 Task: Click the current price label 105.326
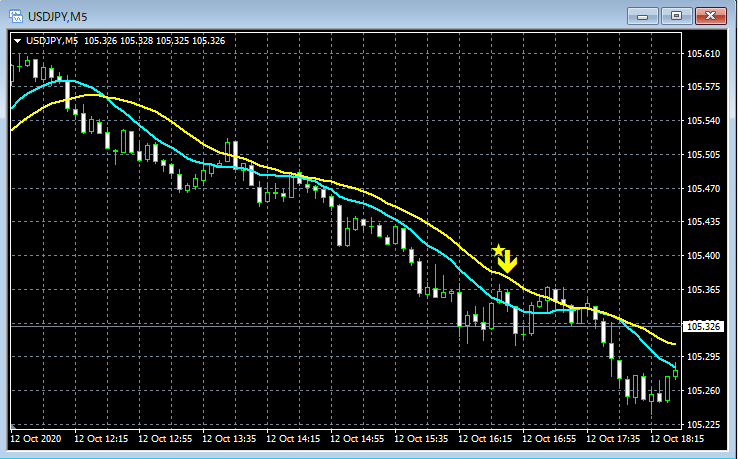(x=703, y=326)
